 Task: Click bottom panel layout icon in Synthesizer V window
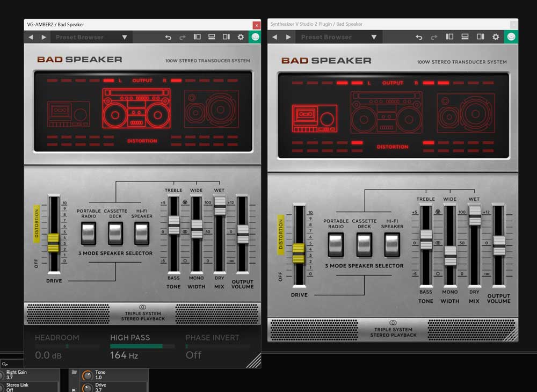click(x=464, y=37)
